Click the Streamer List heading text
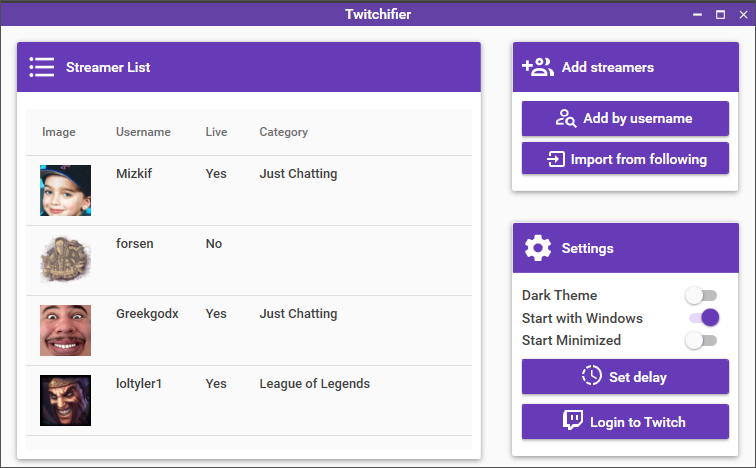Viewport: 756px width, 468px height. pos(108,67)
